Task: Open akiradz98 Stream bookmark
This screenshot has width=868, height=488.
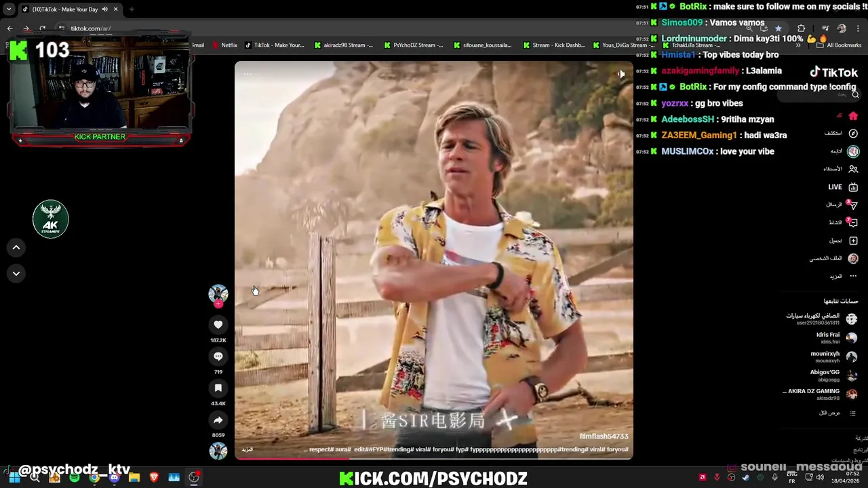Action: (x=343, y=45)
